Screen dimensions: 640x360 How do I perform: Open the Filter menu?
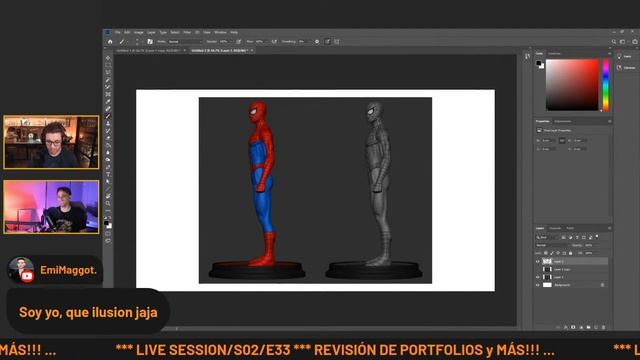click(187, 32)
